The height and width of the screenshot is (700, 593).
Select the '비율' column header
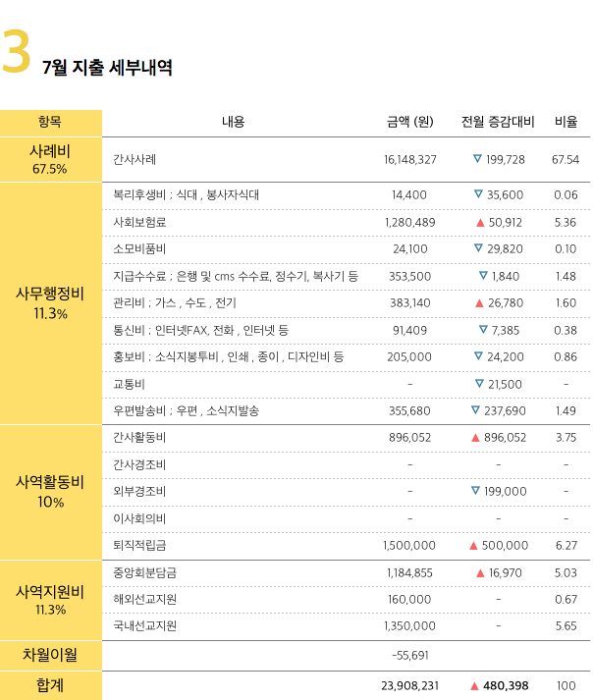566,122
